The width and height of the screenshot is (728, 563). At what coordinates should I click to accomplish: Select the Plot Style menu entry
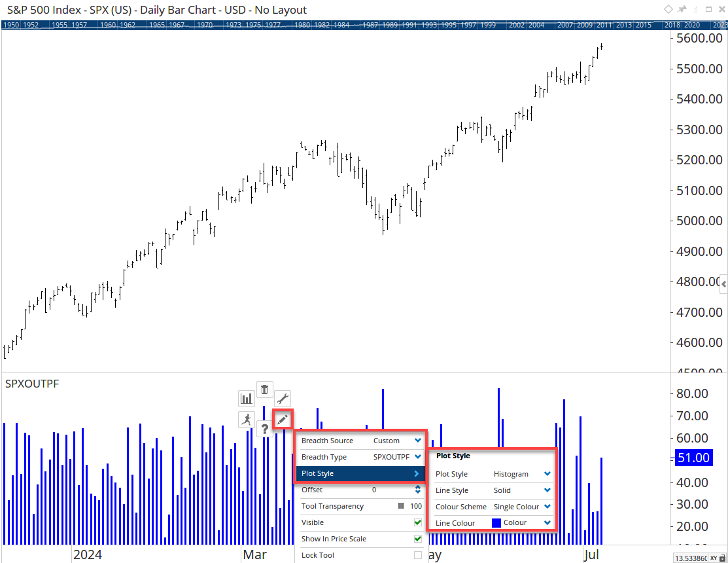tap(360, 473)
